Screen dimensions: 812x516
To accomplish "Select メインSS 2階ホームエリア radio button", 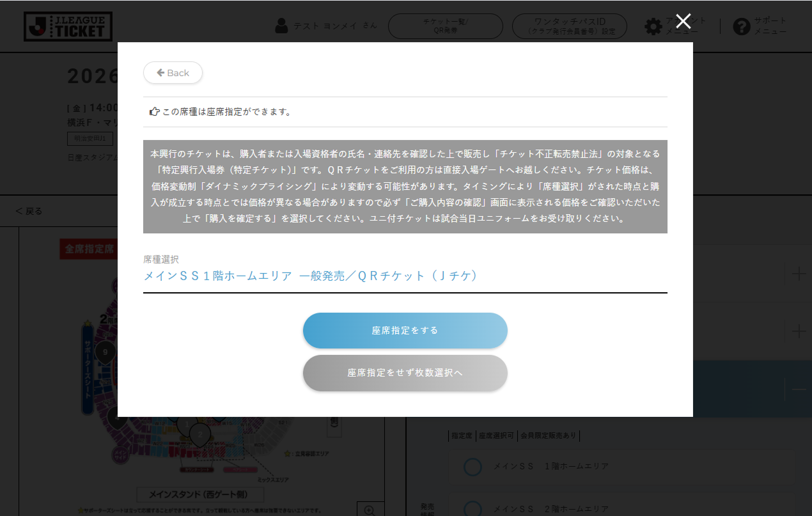I will [472, 509].
